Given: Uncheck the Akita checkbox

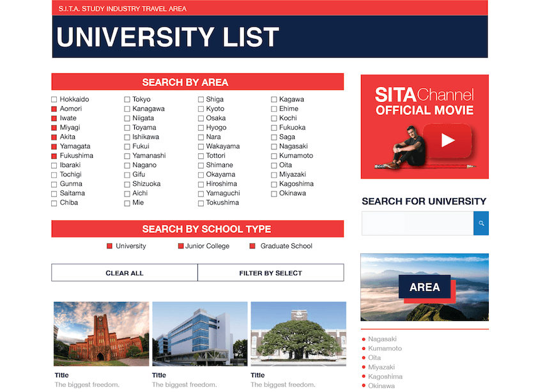Looking at the screenshot, I should tap(54, 137).
